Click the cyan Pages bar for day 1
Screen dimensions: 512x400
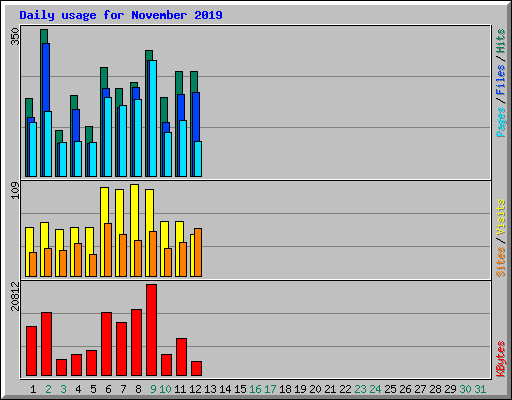click(x=33, y=149)
